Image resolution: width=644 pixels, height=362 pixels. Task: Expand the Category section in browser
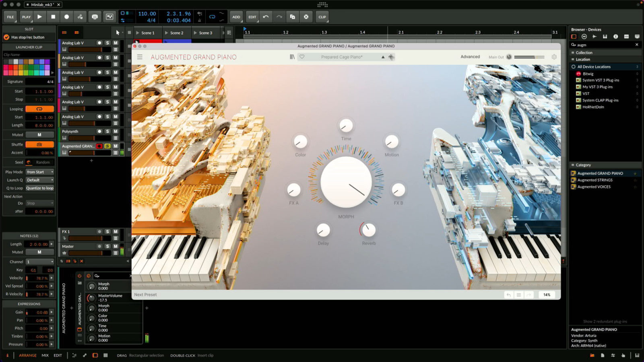point(583,165)
